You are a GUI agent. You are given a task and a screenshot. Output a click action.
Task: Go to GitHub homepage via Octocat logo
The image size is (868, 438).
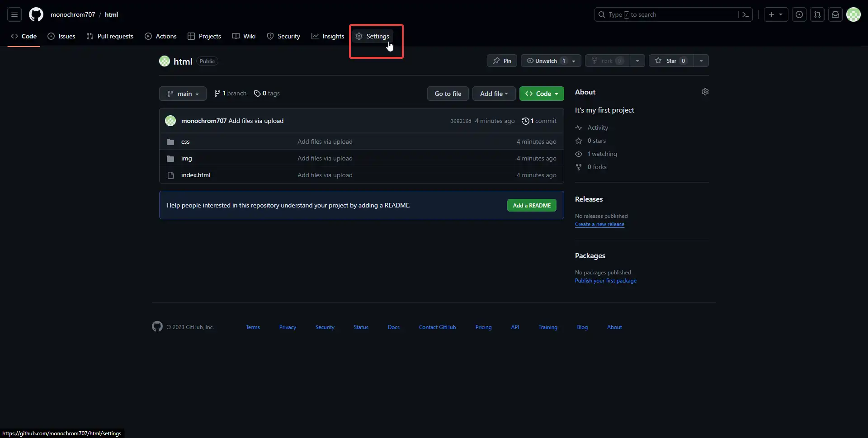(36, 14)
